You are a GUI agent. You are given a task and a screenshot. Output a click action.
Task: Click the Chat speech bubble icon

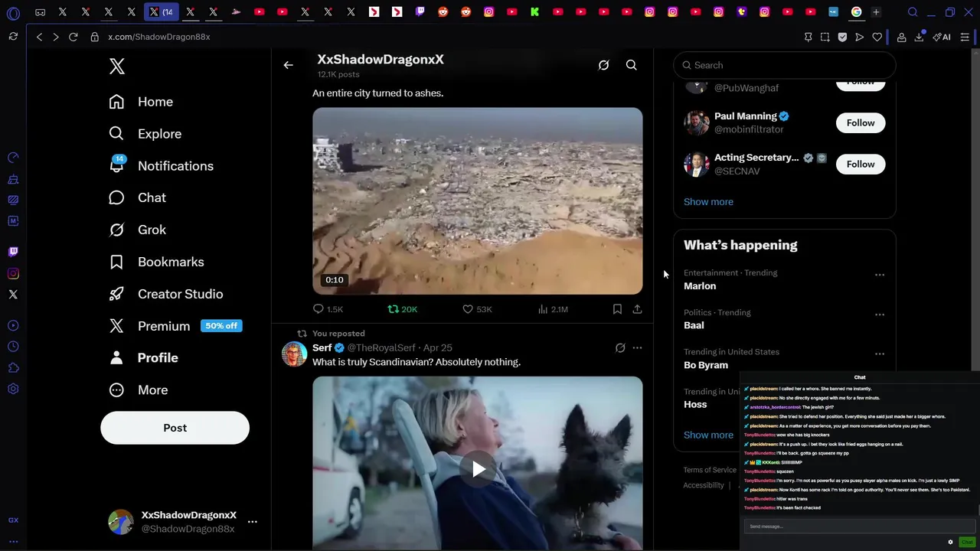116,197
